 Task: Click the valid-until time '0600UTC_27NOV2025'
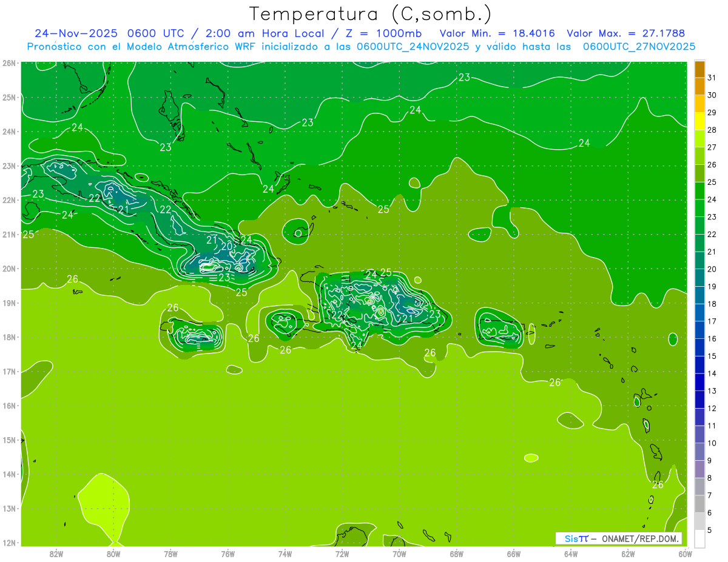click(639, 47)
